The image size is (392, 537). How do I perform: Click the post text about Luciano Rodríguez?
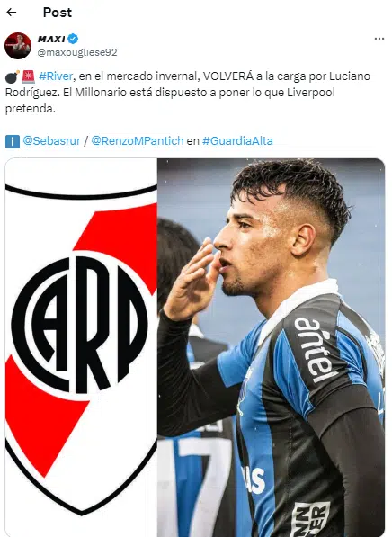(x=188, y=93)
